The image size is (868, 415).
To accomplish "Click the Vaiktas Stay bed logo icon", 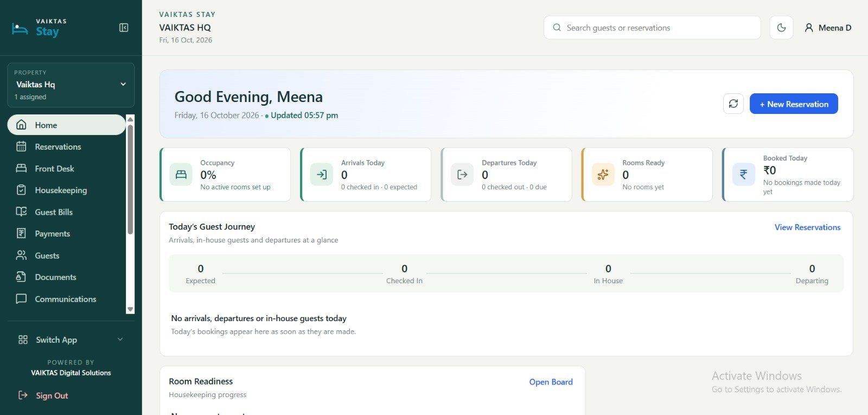I will pyautogui.click(x=20, y=29).
